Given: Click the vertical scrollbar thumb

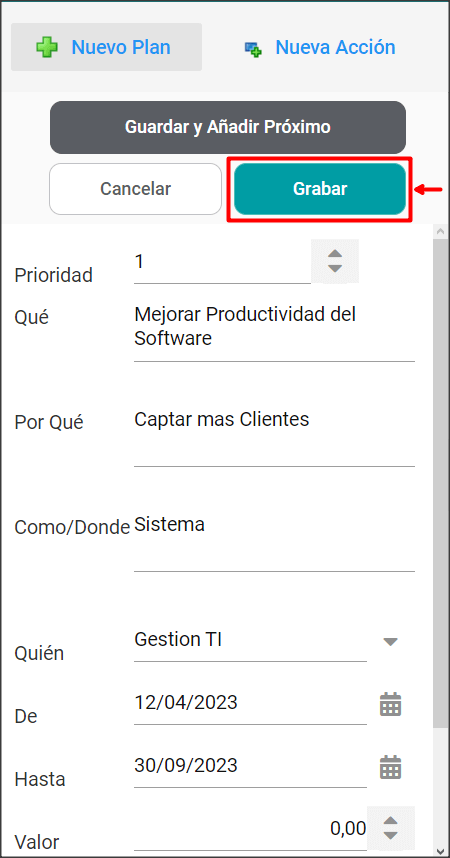Looking at the screenshot, I should 440,482.
